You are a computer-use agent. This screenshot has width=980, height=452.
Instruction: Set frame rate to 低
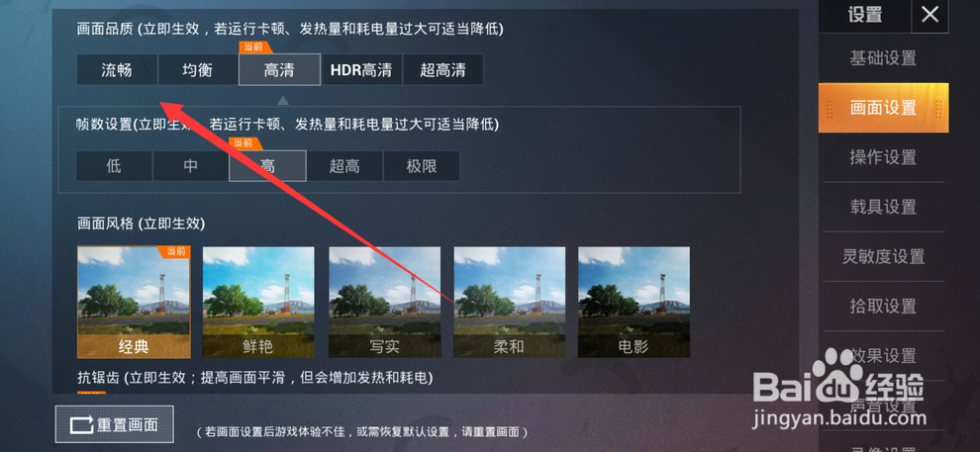[114, 166]
